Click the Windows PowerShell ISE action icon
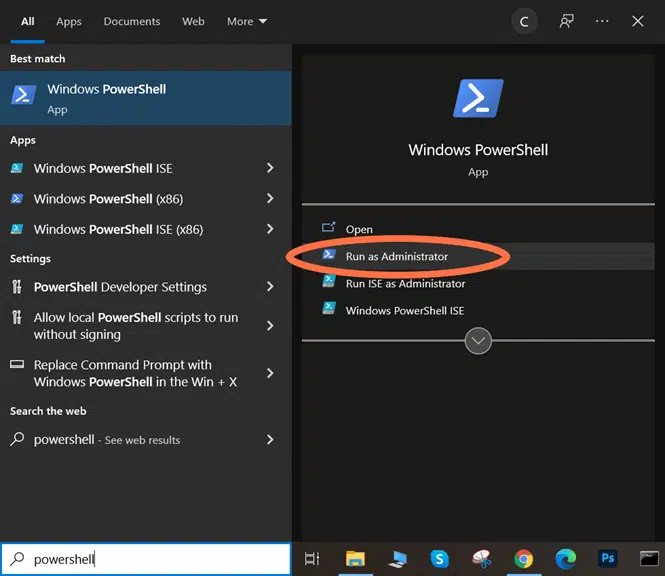665x576 pixels. pyautogui.click(x=329, y=308)
